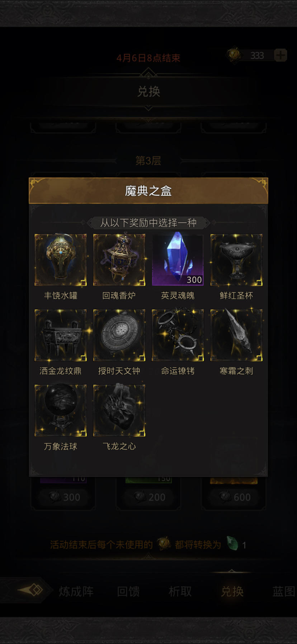Viewport: 297px width, 644px height.
Task: Select the 丰饶水罐 reward icon
Action: pos(60,260)
